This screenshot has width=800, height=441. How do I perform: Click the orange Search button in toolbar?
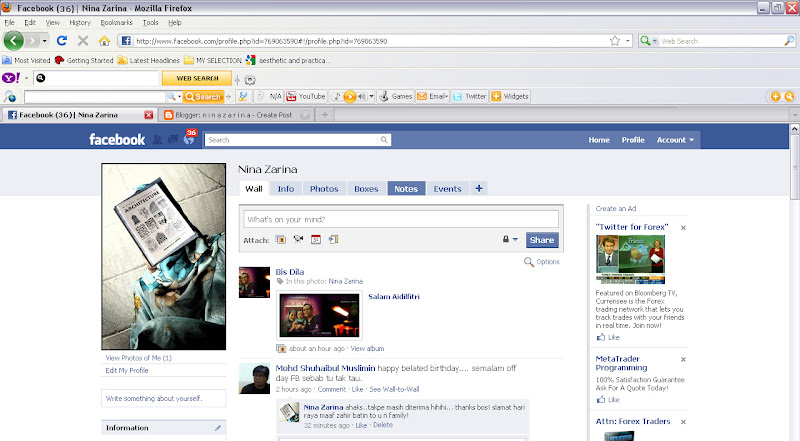204,96
